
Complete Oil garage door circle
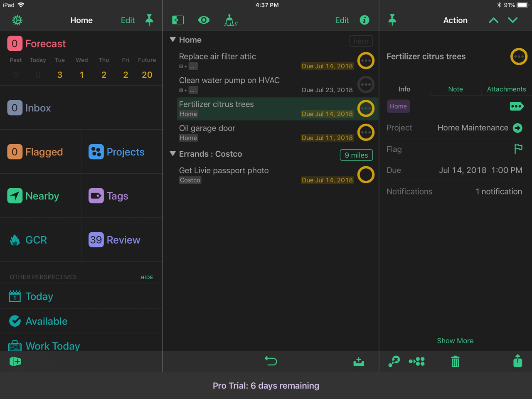[x=366, y=133]
